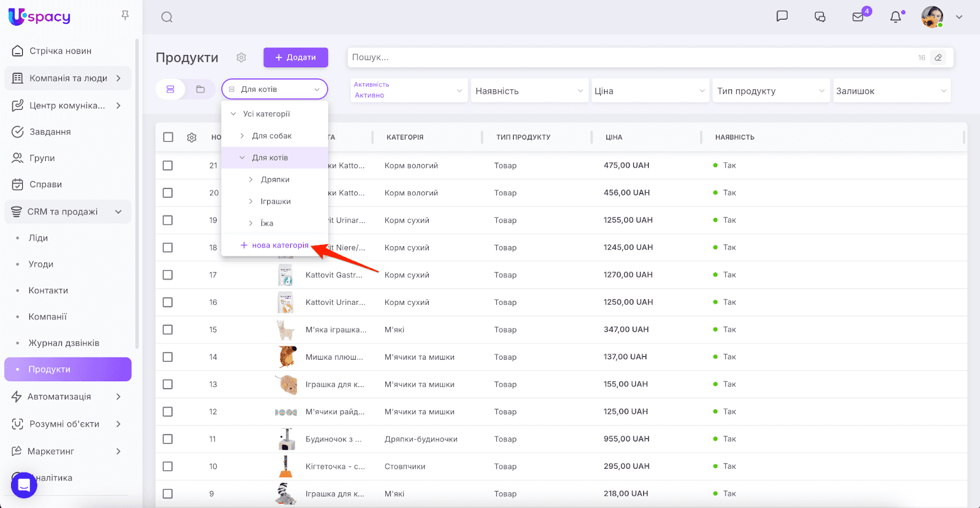Switch to folder view icon
Image resolution: width=980 pixels, height=508 pixels.
200,89
